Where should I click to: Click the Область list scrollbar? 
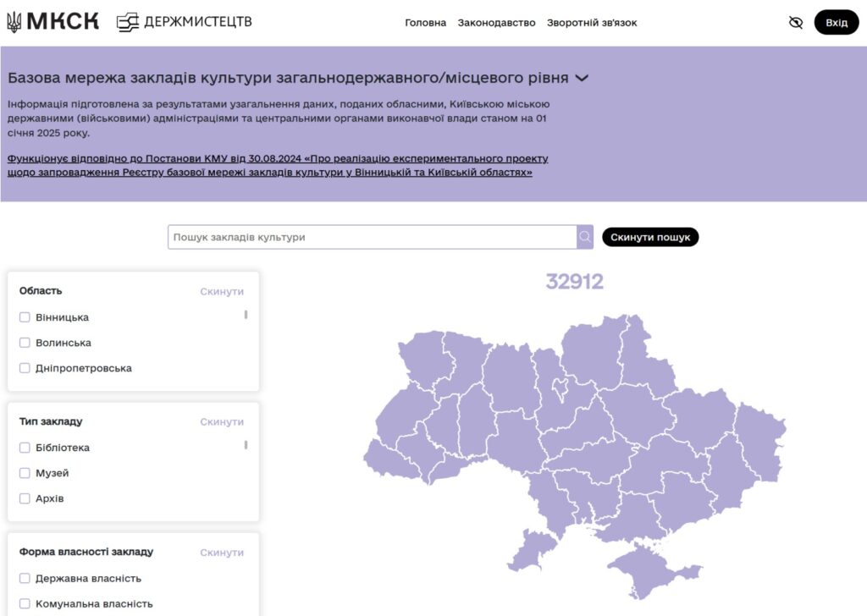[246, 315]
